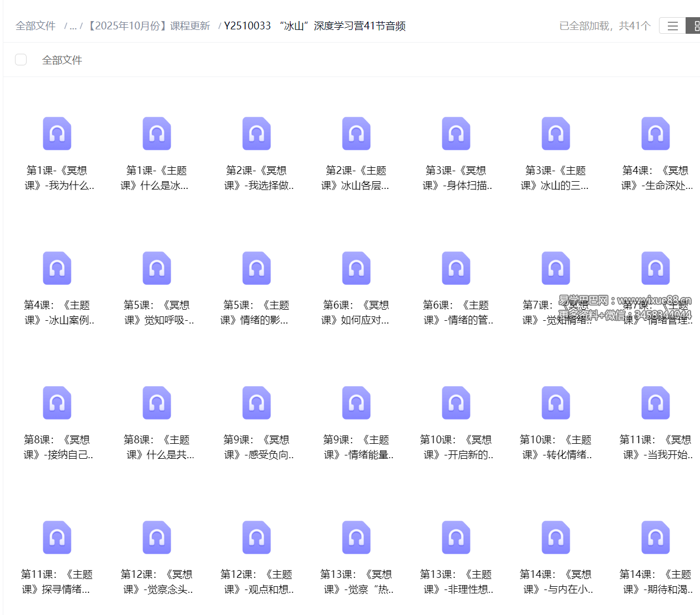Open 第10课：《冥想课》-开启新的 audio icon
This screenshot has height=615, width=700.
pyautogui.click(x=456, y=403)
